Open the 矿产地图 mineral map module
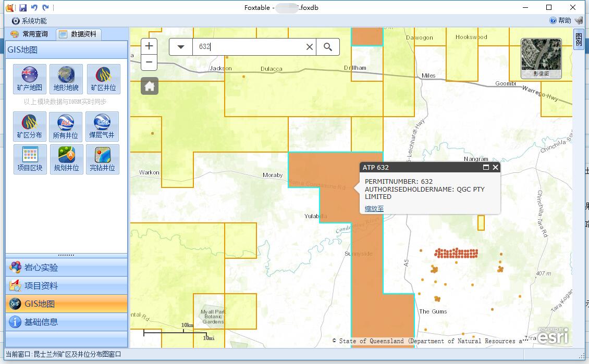The image size is (589, 364). [x=30, y=79]
